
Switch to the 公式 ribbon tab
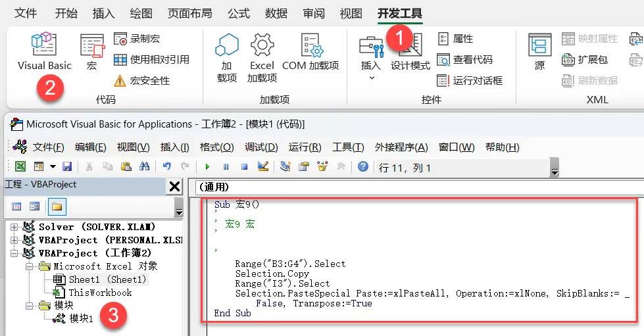point(239,13)
